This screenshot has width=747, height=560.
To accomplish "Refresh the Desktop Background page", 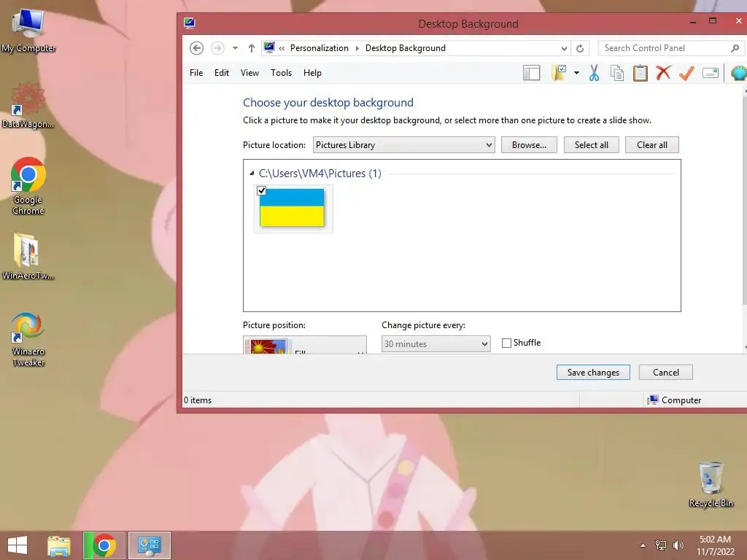I will tap(580, 48).
